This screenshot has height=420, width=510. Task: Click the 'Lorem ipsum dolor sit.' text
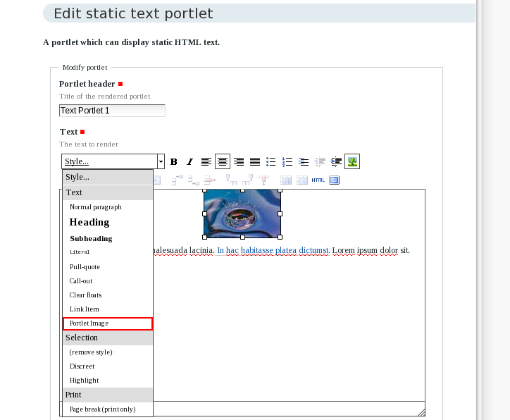pyautogui.click(x=371, y=250)
